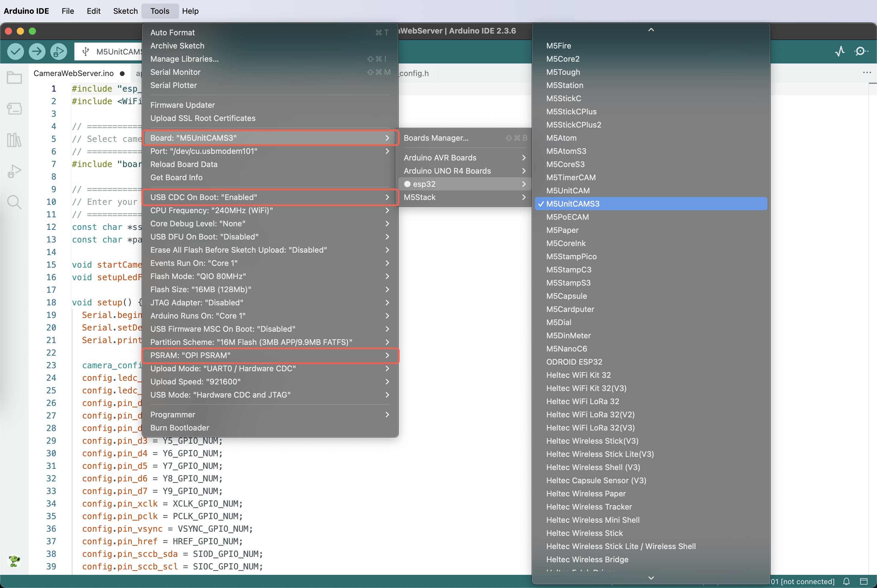877x588 pixels.
Task: Select the M5StickCPlus2 board
Action: [x=651, y=125]
